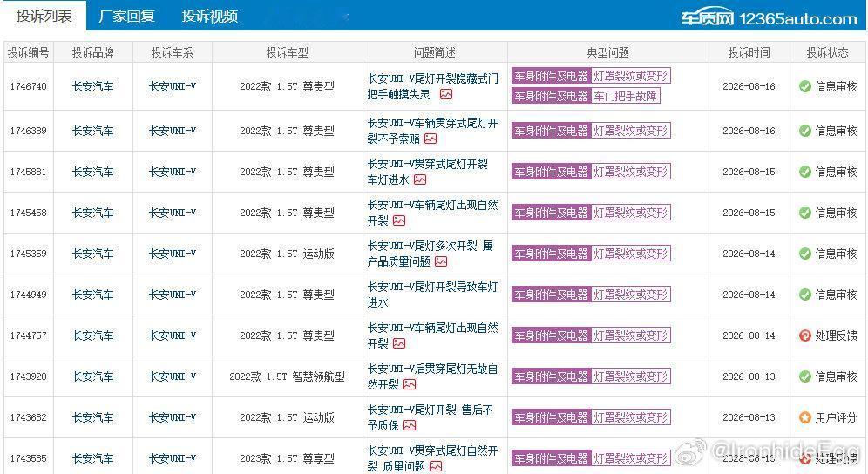Click complaint number 1745881
868x474 pixels.
tap(28, 172)
